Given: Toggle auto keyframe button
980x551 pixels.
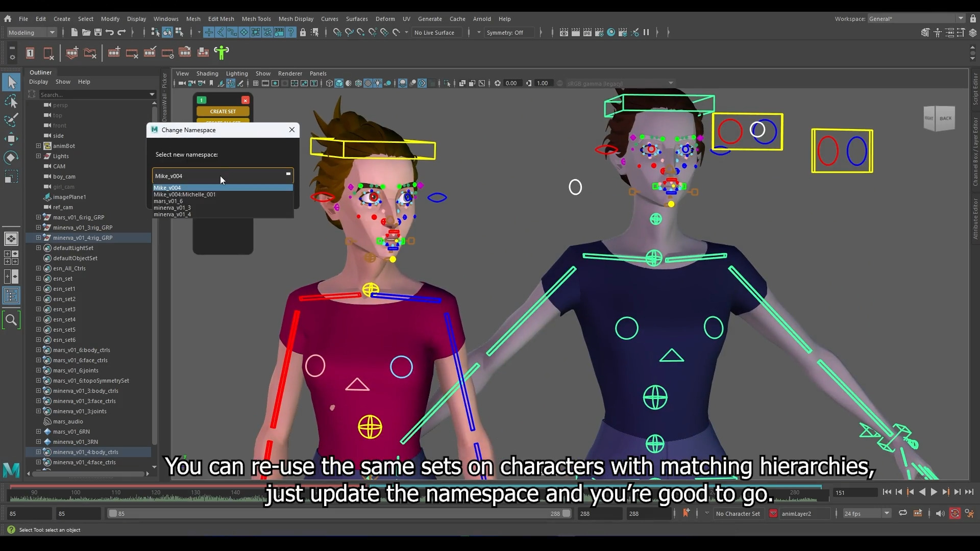Looking at the screenshot, I should [x=955, y=514].
